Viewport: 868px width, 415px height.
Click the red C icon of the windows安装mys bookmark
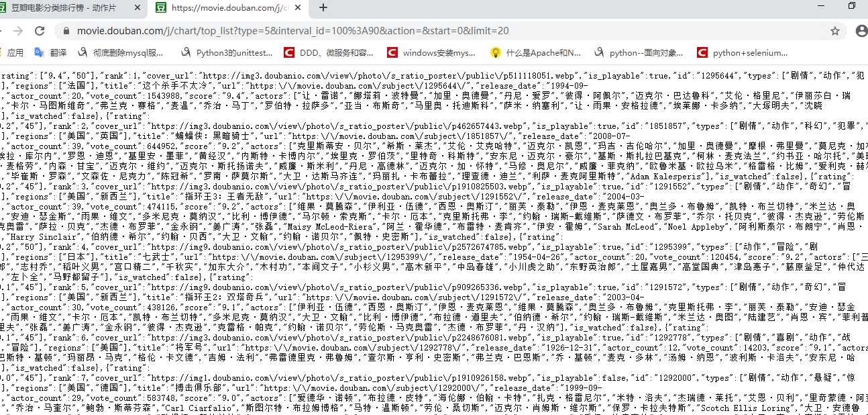click(392, 52)
